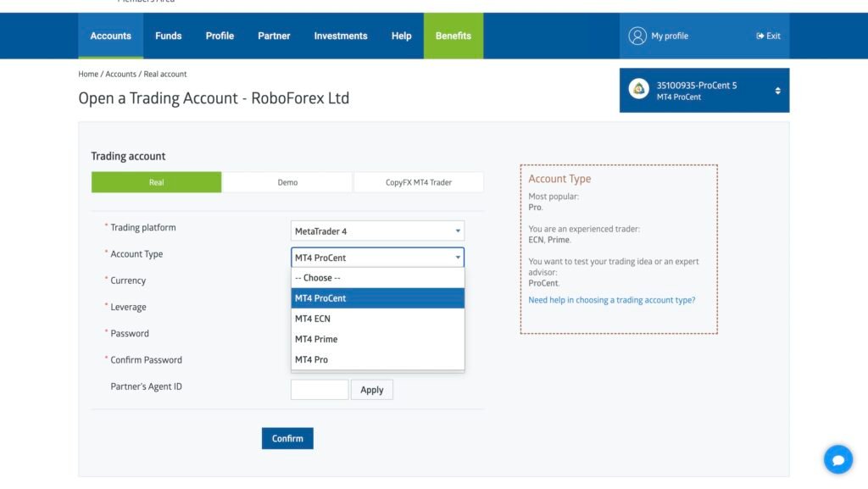
Task: Open the Trading platform MetaTrader 4 dropdown
Action: (x=377, y=231)
